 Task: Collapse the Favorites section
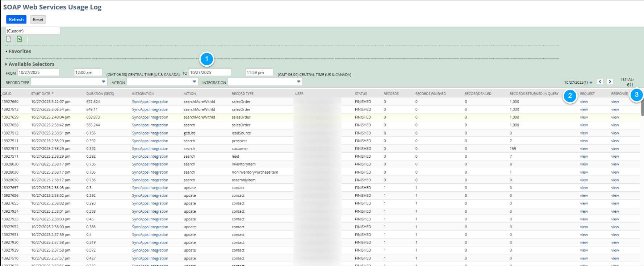click(20, 51)
